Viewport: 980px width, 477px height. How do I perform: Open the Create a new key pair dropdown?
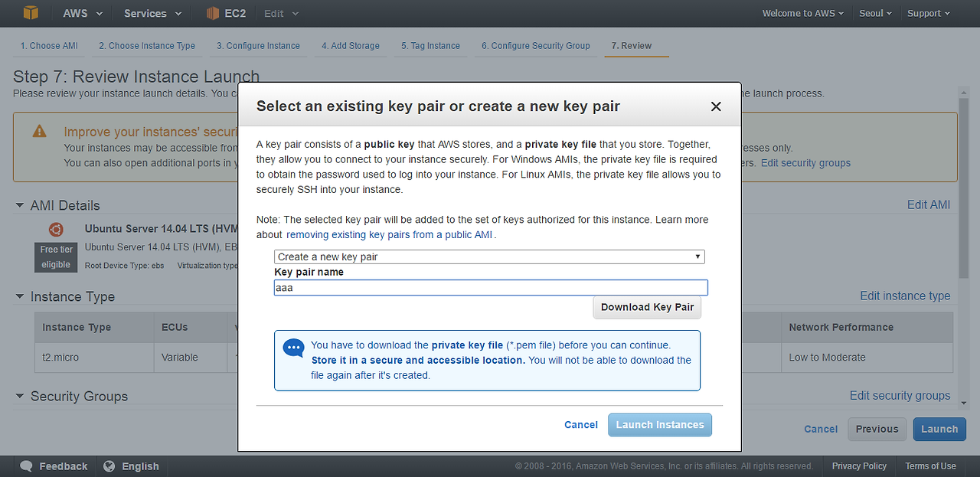489,256
